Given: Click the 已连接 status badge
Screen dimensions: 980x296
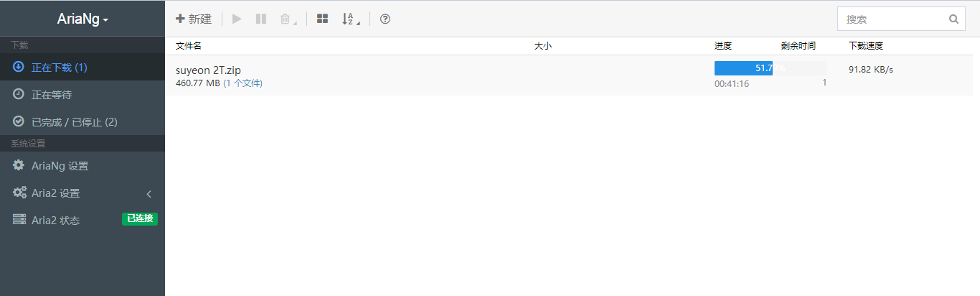Looking at the screenshot, I should pyautogui.click(x=140, y=218).
